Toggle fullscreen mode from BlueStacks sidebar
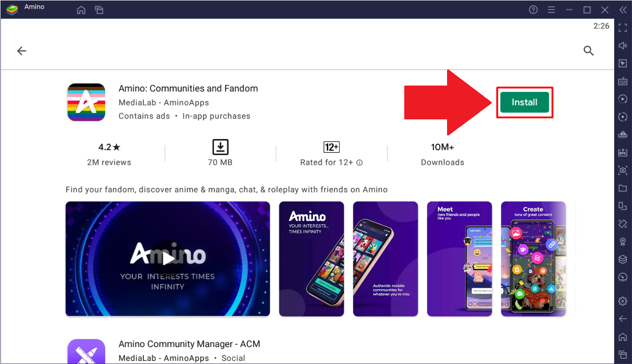 click(623, 28)
